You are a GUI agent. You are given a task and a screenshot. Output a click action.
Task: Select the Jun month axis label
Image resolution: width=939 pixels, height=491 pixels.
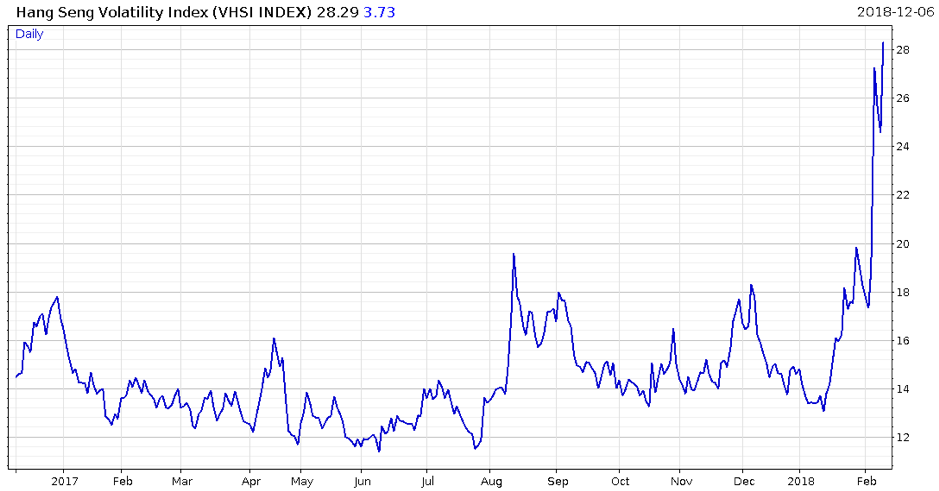(363, 480)
